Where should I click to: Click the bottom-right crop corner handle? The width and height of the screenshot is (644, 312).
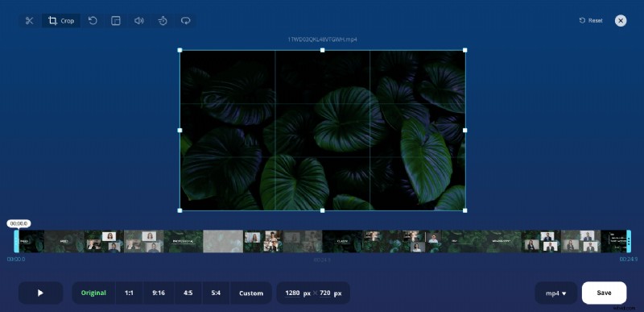465,210
